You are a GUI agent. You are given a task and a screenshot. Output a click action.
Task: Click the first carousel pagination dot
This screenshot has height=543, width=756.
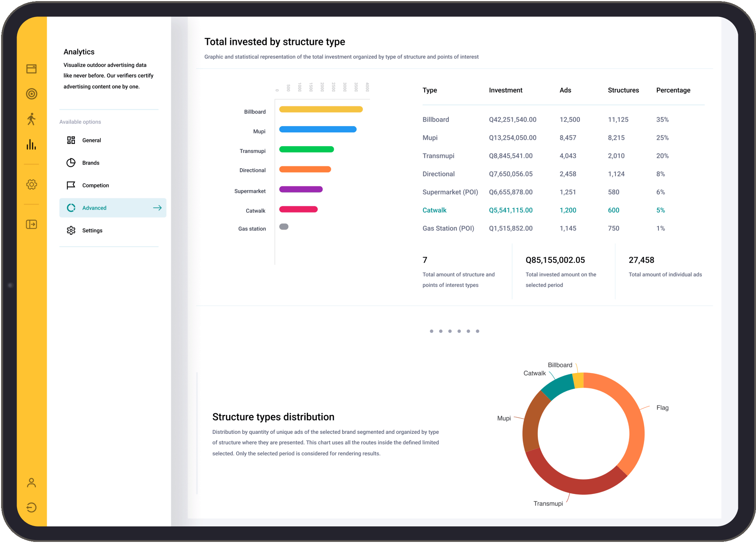tap(432, 331)
